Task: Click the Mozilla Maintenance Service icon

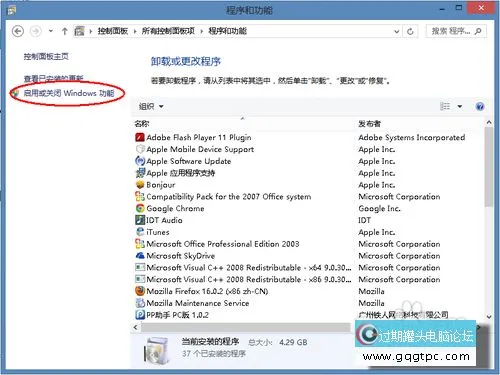Action: click(140, 303)
